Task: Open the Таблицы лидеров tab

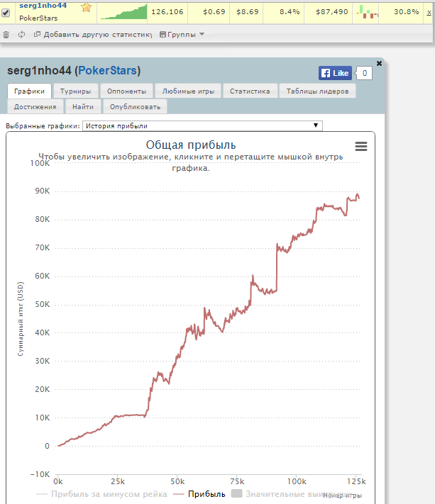Action: (318, 91)
